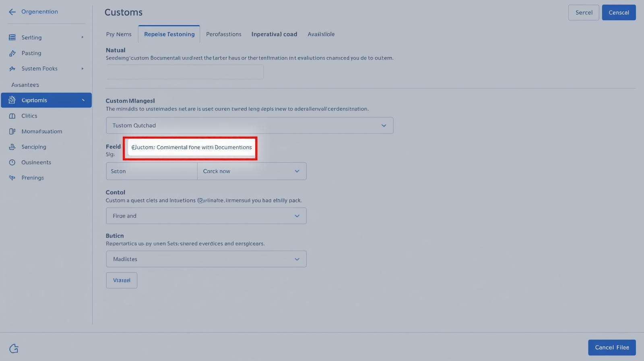Click the Serlting sidebar icon
The width and height of the screenshot is (644, 361).
12,37
